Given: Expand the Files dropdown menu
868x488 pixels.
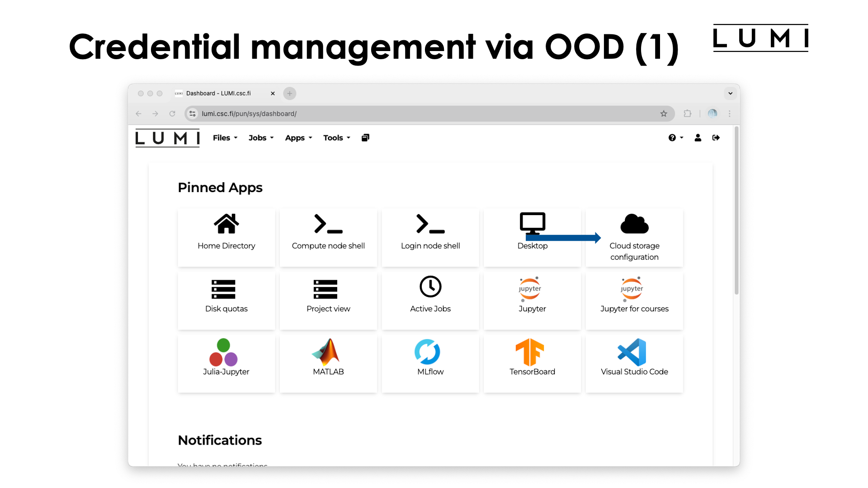Looking at the screenshot, I should coord(225,138).
